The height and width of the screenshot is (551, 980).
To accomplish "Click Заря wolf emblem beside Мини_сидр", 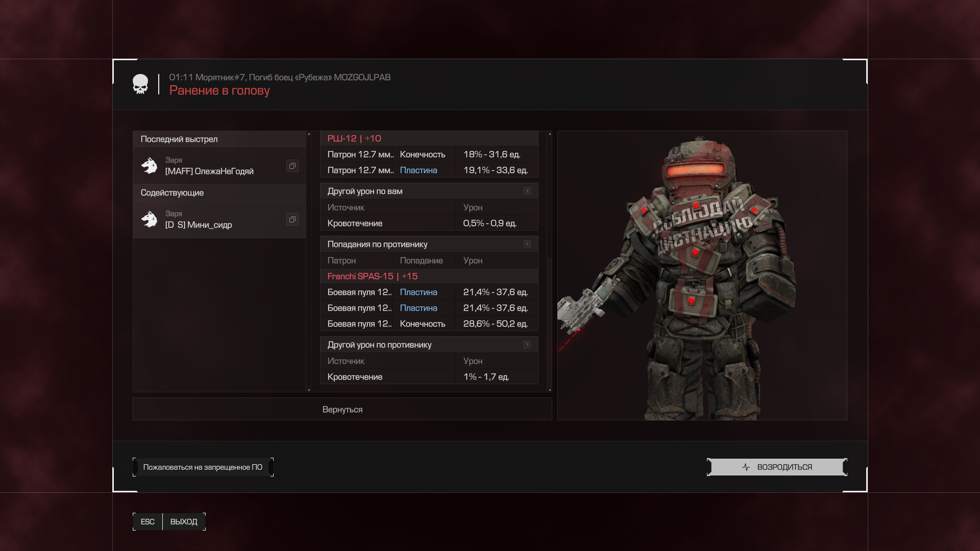I will [149, 219].
